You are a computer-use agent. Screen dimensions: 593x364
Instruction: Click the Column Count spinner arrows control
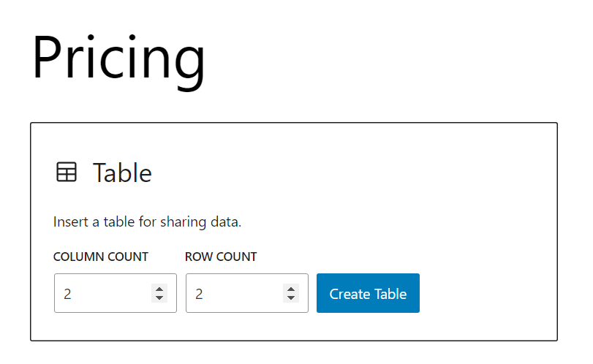(x=159, y=293)
